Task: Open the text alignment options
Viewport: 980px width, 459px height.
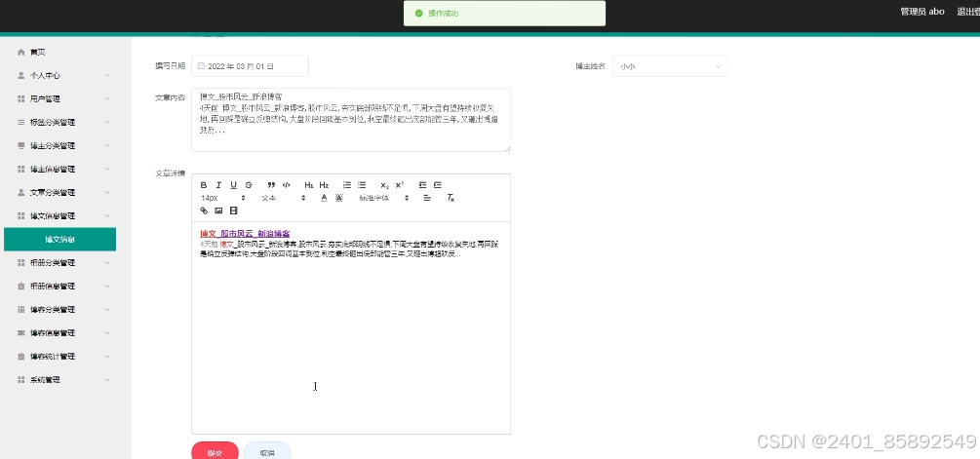Action: (x=427, y=198)
